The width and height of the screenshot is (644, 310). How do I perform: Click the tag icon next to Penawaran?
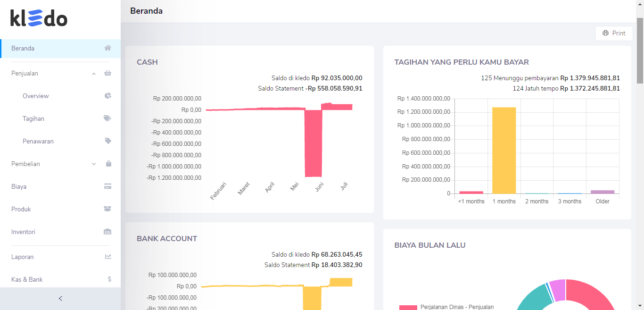pos(107,141)
